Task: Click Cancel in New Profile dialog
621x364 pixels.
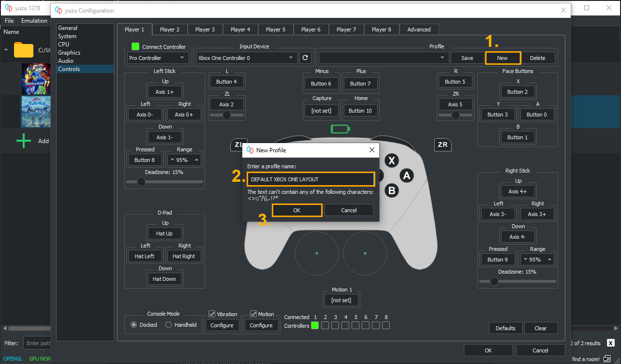Action: (x=349, y=210)
